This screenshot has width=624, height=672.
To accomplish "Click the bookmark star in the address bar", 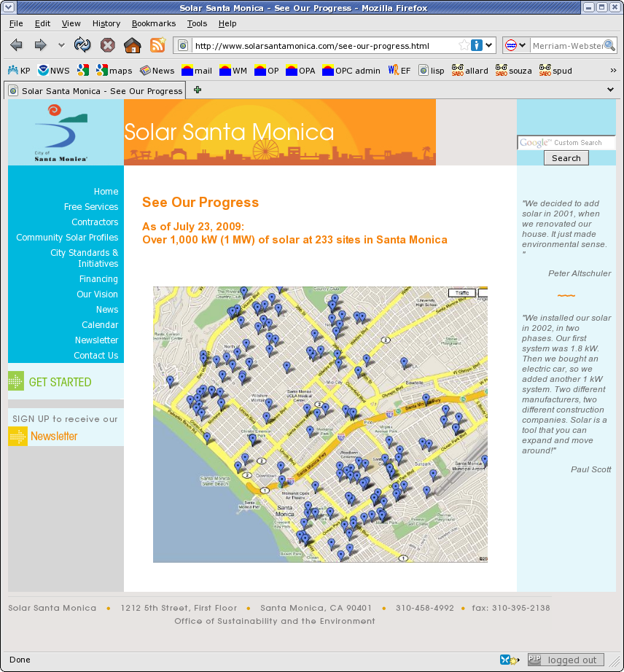I will pos(462,45).
